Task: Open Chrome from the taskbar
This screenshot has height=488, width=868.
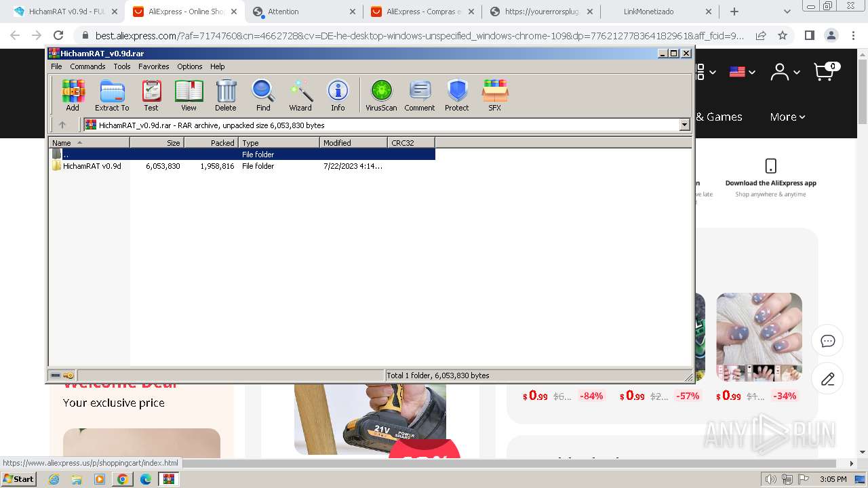Action: [122, 479]
